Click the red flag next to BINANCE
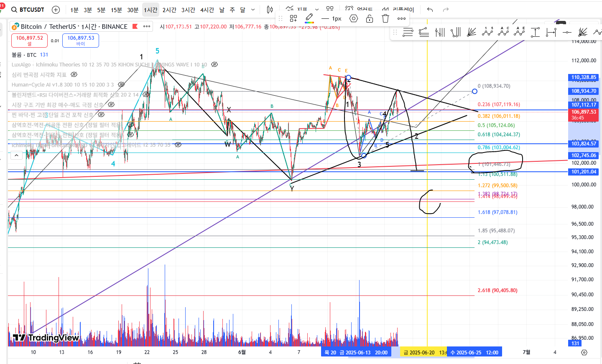 point(135,26)
